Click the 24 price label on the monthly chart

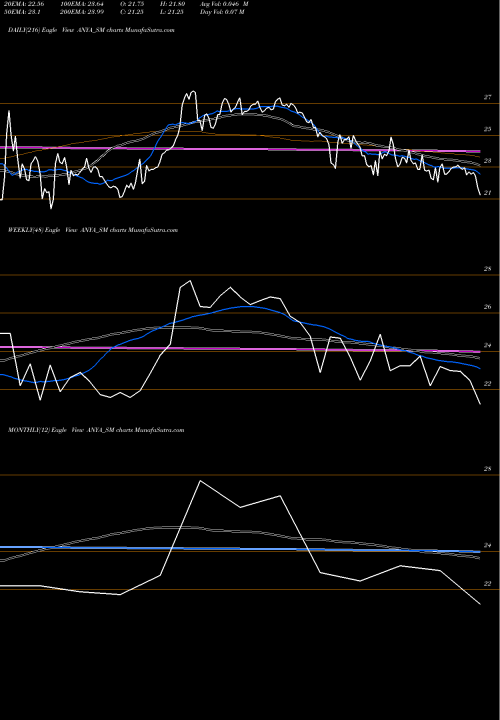tap(487, 546)
